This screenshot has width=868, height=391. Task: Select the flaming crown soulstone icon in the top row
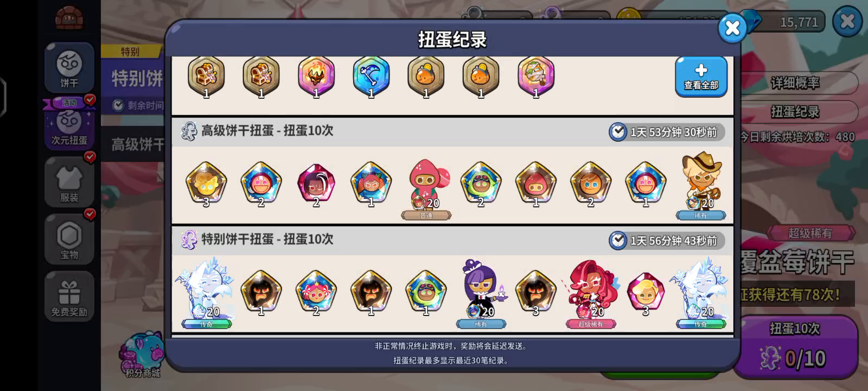tap(316, 77)
